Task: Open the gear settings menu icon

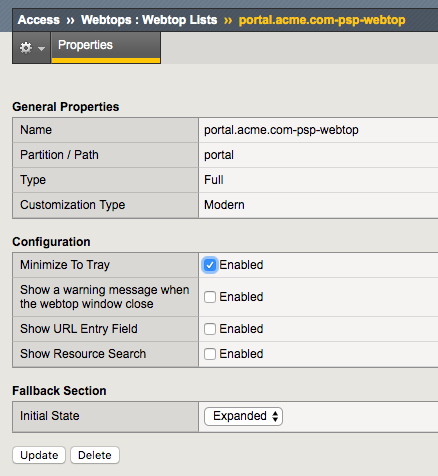Action: pyautogui.click(x=26, y=48)
